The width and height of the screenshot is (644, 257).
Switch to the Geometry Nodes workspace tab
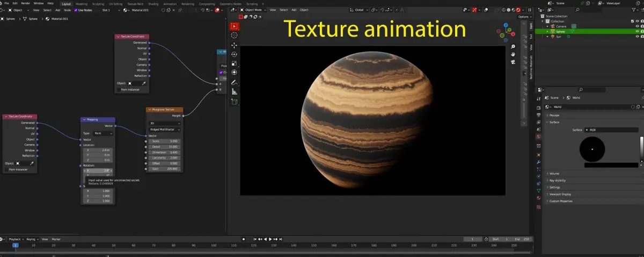coord(230,4)
